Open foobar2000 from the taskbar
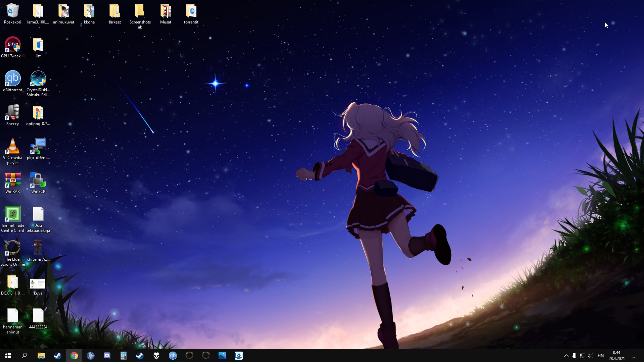This screenshot has width=644, height=362. pyautogui.click(x=156, y=356)
